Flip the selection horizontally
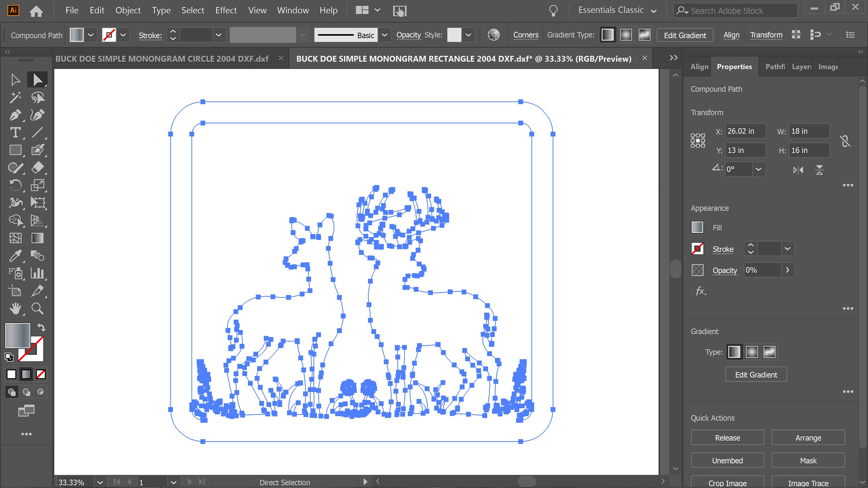The width and height of the screenshot is (868, 488). pyautogui.click(x=798, y=170)
